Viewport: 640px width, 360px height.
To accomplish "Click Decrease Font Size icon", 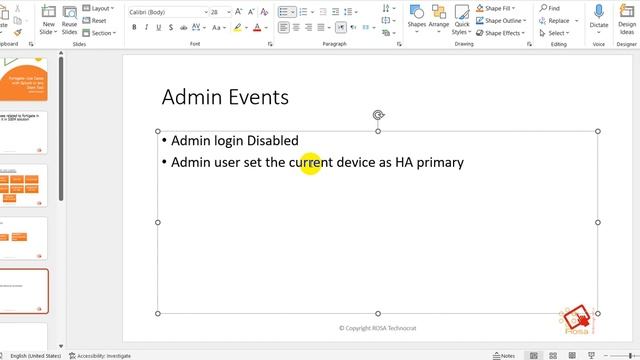I will [x=251, y=12].
